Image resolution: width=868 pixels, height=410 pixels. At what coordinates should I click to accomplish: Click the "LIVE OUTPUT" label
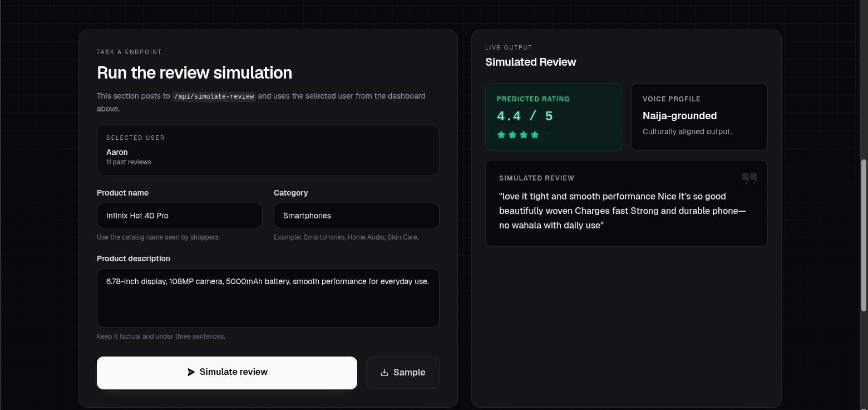click(x=509, y=47)
